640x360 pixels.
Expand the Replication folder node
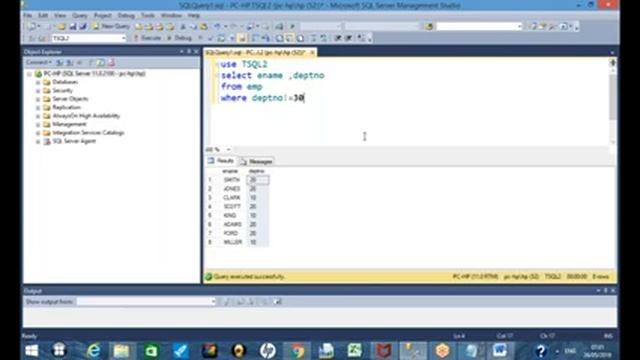[x=38, y=108]
